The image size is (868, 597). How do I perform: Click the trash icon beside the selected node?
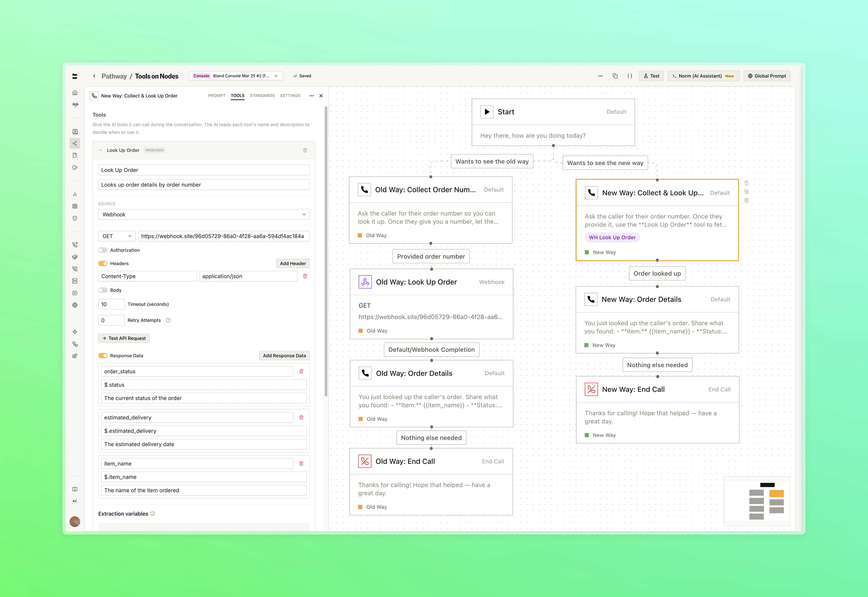[747, 183]
